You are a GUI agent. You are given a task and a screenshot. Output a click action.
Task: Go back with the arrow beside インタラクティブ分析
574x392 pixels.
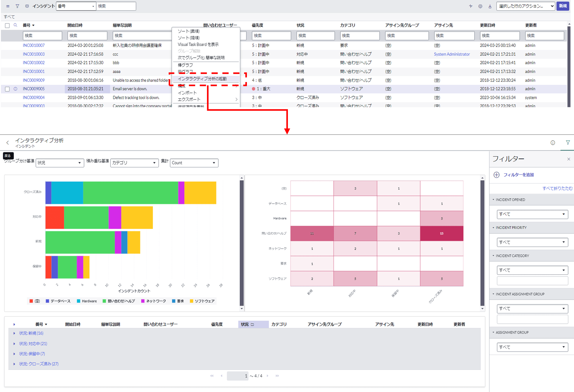click(x=8, y=143)
